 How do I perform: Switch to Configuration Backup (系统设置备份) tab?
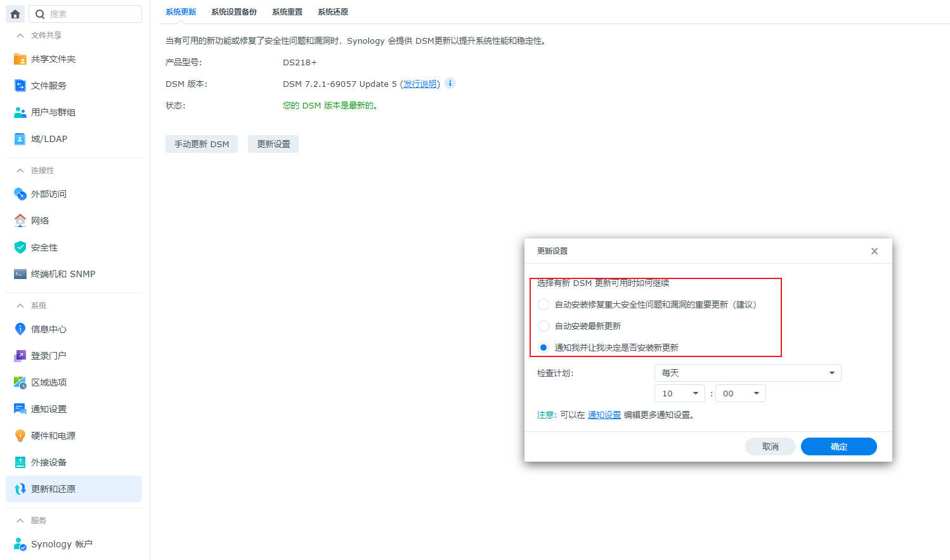234,12
